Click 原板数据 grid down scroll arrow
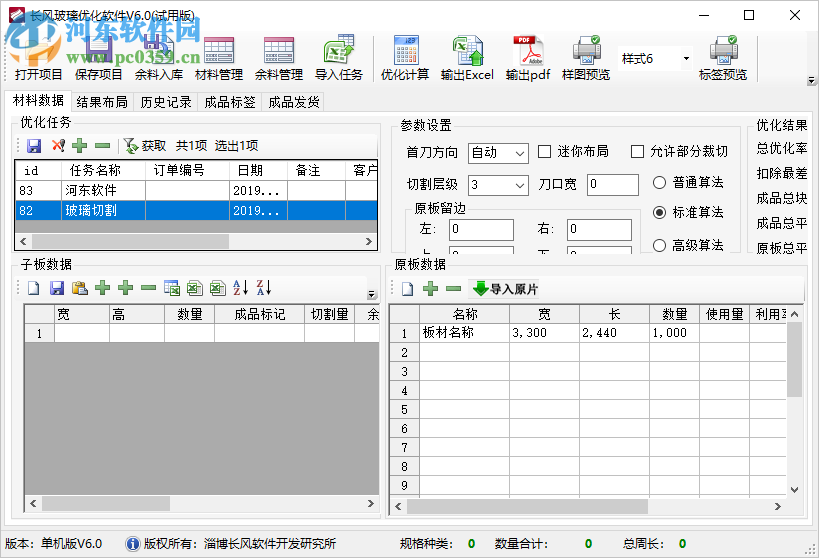Image resolution: width=819 pixels, height=558 pixels. [x=794, y=490]
